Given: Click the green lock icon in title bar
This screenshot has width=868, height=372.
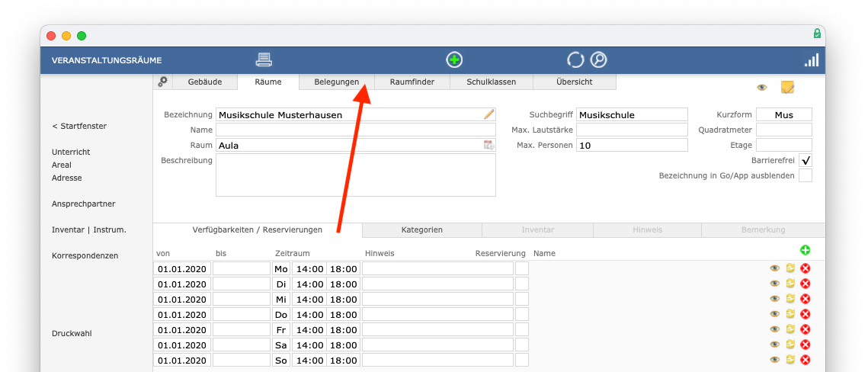Looking at the screenshot, I should pos(817,34).
